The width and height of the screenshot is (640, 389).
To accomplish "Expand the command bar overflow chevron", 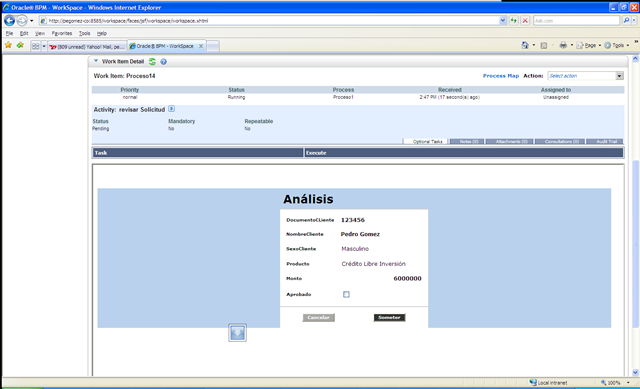I will coord(636,42).
